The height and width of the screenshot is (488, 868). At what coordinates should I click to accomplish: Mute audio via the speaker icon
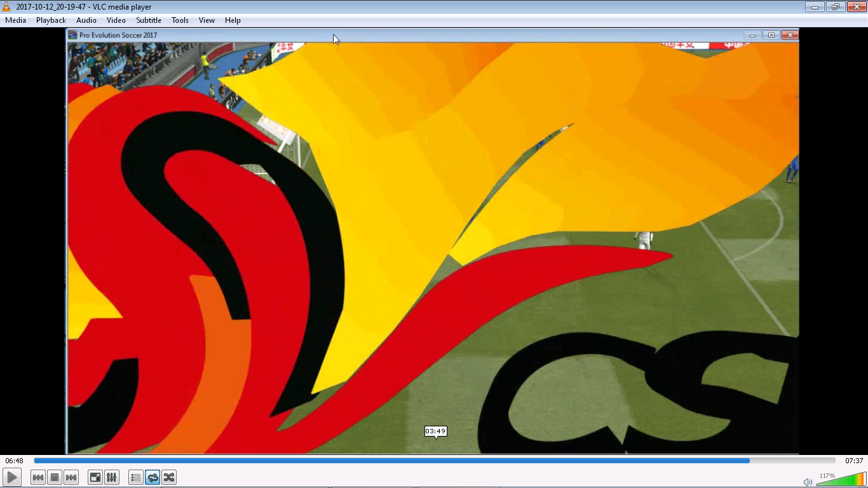(x=808, y=482)
